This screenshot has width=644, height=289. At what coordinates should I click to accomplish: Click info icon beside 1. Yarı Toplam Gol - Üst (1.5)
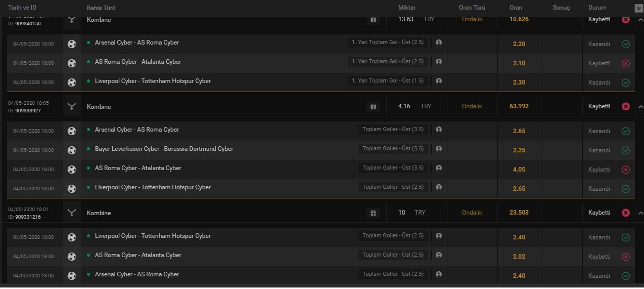coord(438,81)
